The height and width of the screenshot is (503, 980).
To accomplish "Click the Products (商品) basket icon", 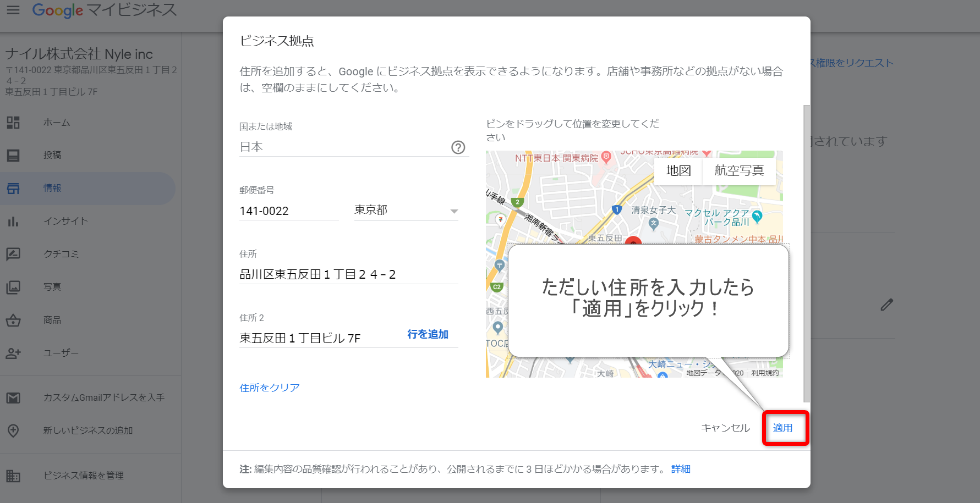I will [x=13, y=320].
